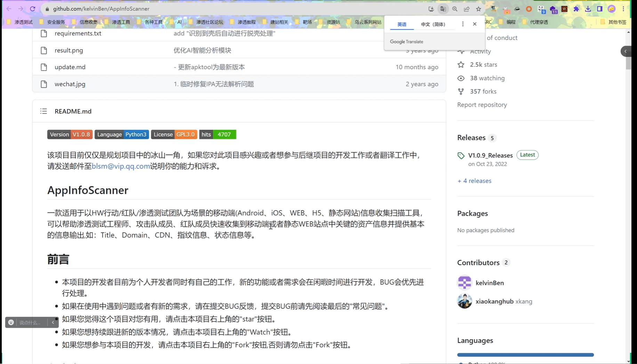The height and width of the screenshot is (364, 637).
Task: Click the hits 4707 badge
Action: tap(218, 134)
